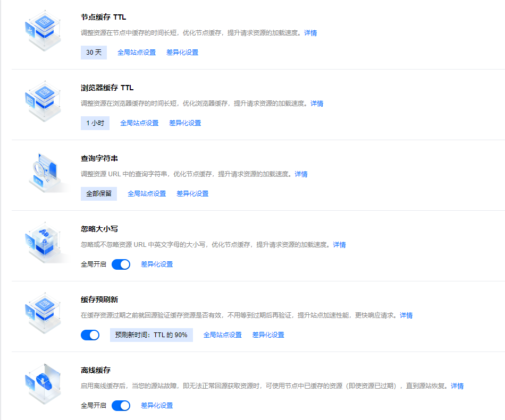Toggle the 离线缓存 全局开启 switch
This screenshot has width=505, height=420.
(121, 406)
